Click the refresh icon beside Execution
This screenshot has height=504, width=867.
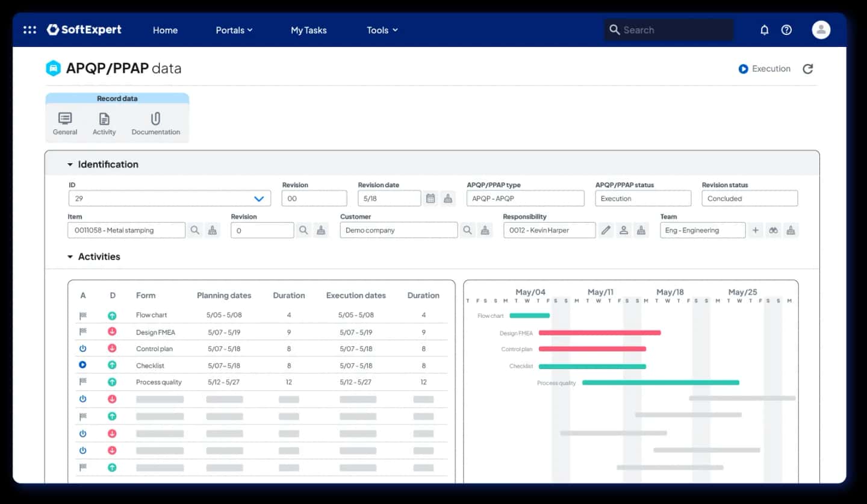point(808,69)
